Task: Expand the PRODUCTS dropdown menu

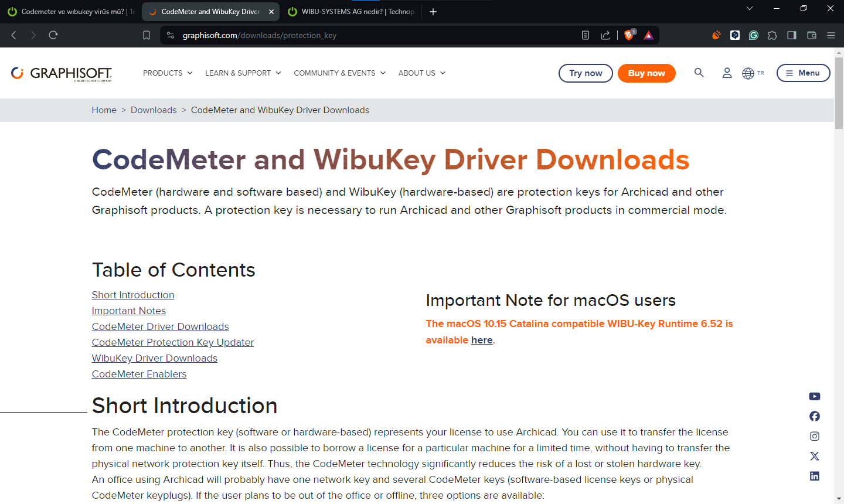Action: point(168,73)
